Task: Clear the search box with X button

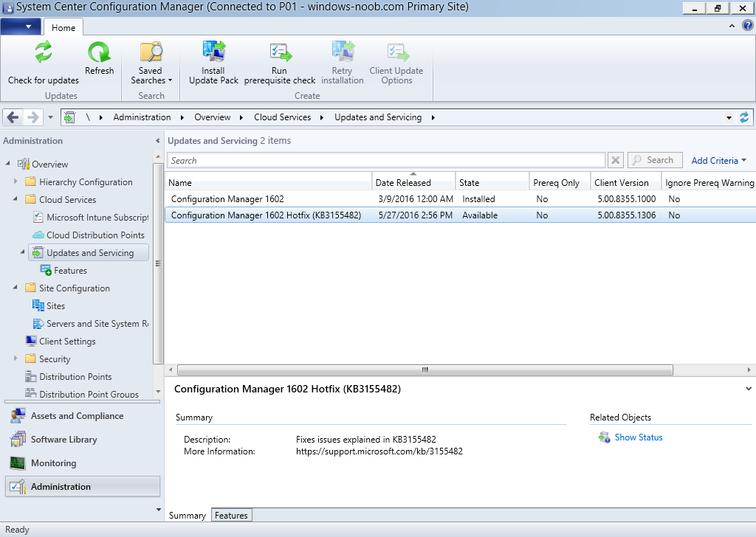Action: pos(616,160)
